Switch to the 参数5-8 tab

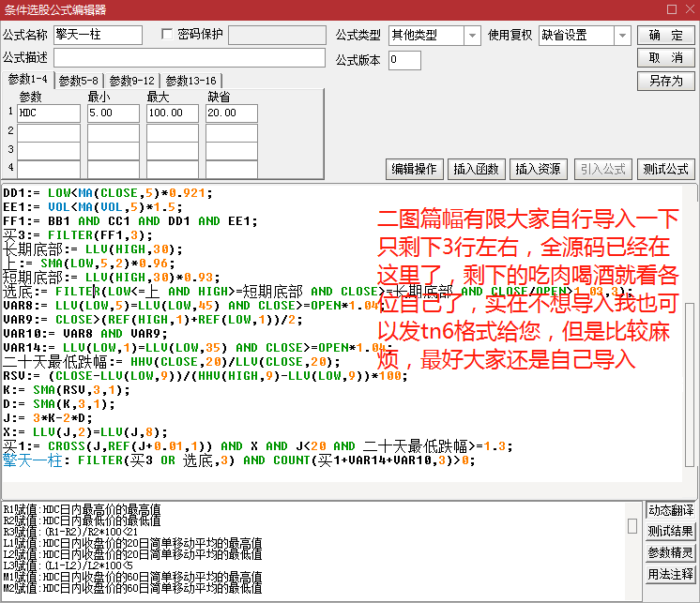[78, 81]
